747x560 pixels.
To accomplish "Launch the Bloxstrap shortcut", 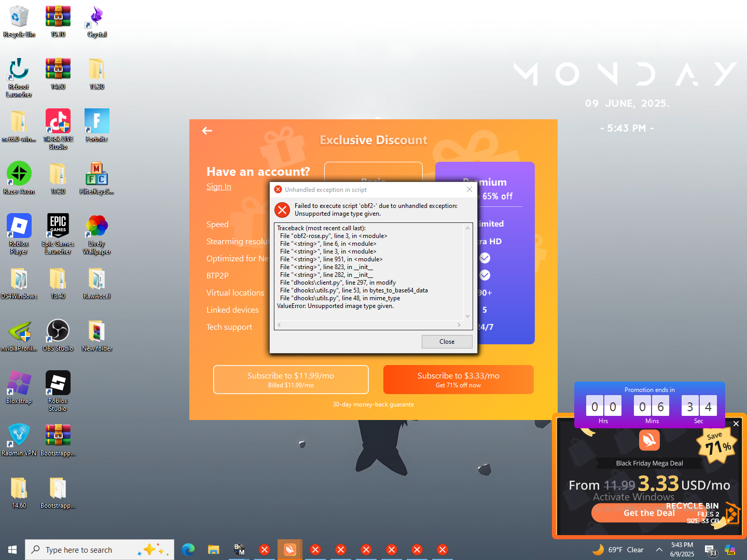I will (x=19, y=388).
